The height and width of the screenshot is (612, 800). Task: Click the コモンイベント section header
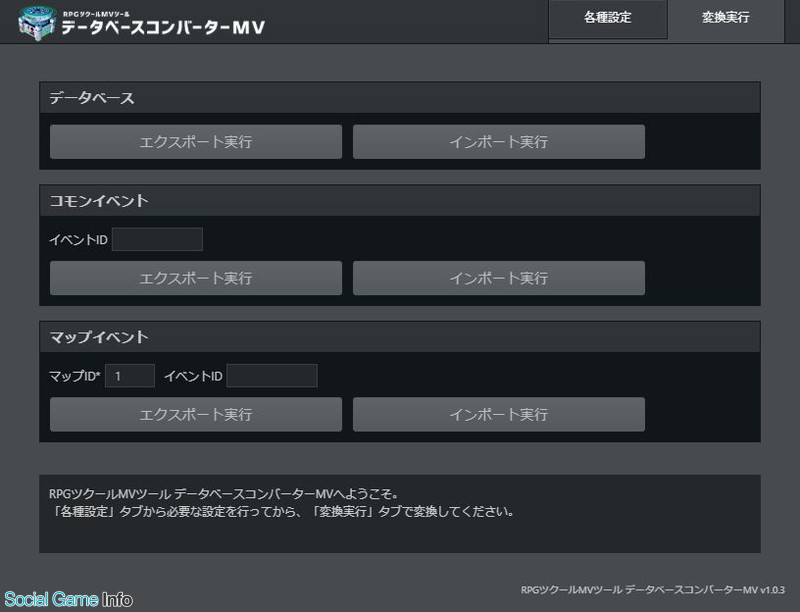pyautogui.click(x=399, y=200)
